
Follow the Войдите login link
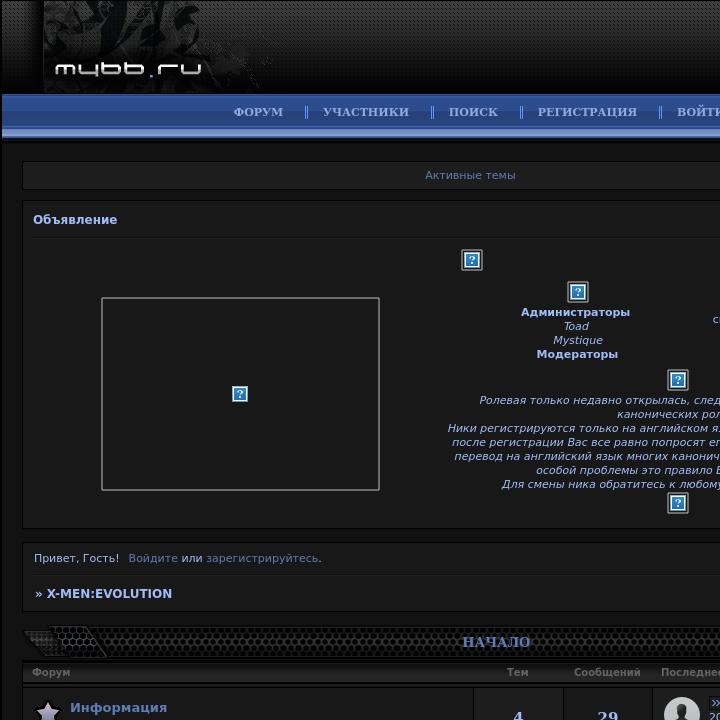tap(153, 558)
